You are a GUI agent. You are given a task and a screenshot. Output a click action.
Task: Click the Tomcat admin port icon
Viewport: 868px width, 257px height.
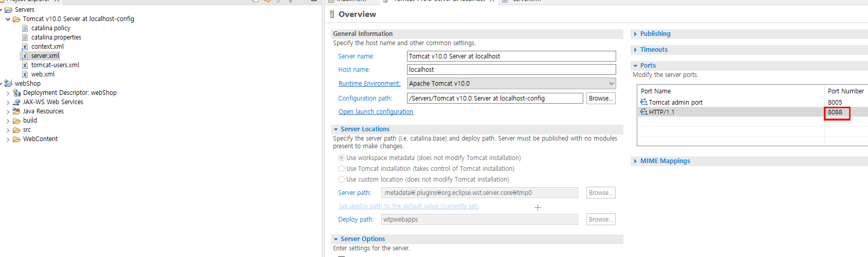point(644,102)
